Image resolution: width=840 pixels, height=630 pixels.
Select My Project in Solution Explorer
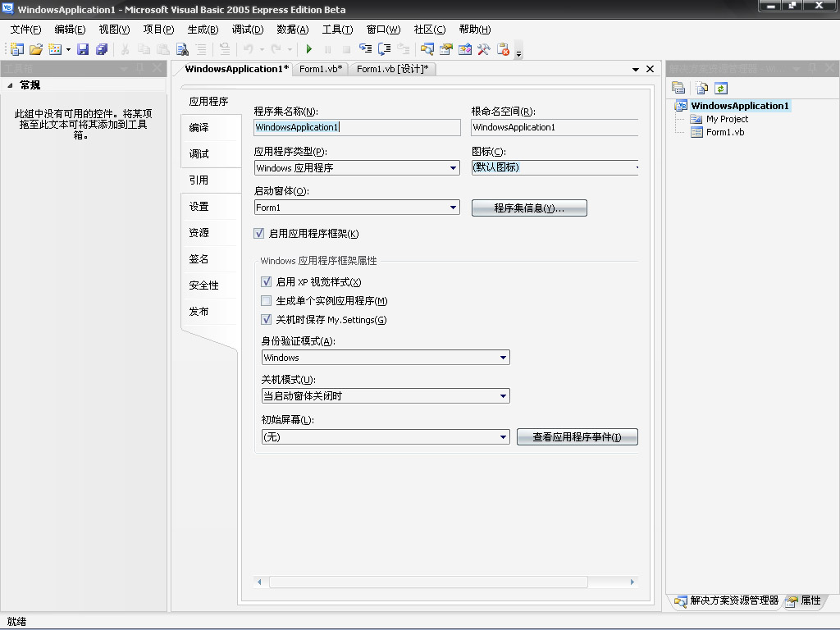coord(727,119)
